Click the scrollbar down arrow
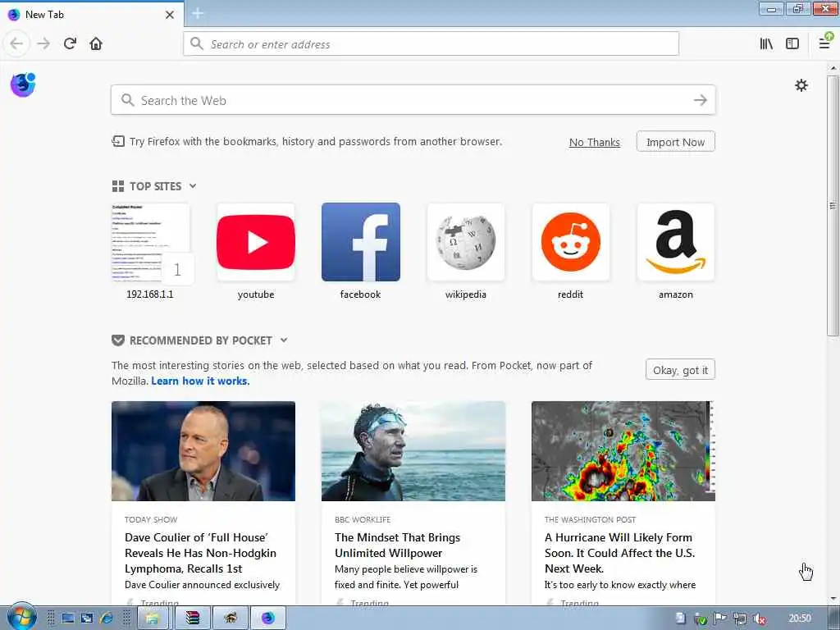Viewport: 840px width, 630px height. point(833,599)
